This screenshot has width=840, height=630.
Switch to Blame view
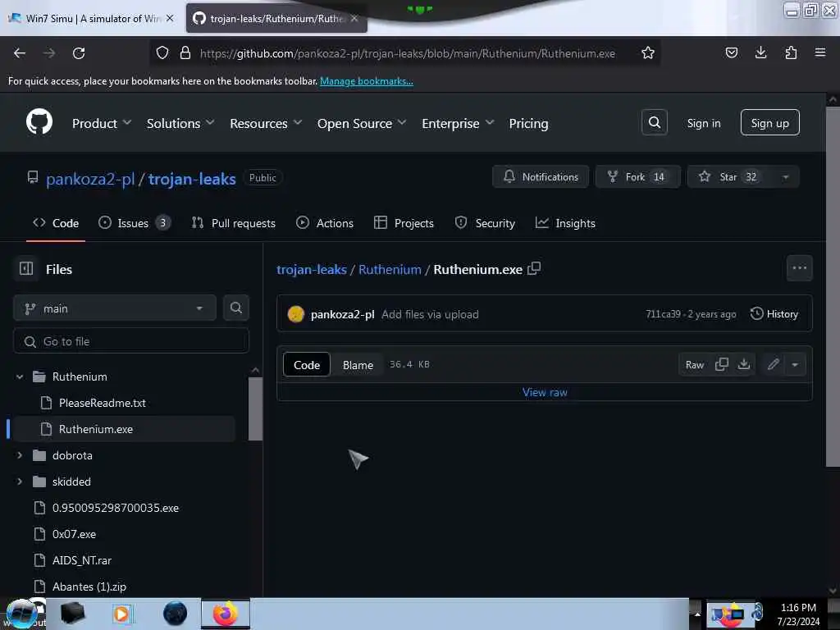(x=358, y=365)
